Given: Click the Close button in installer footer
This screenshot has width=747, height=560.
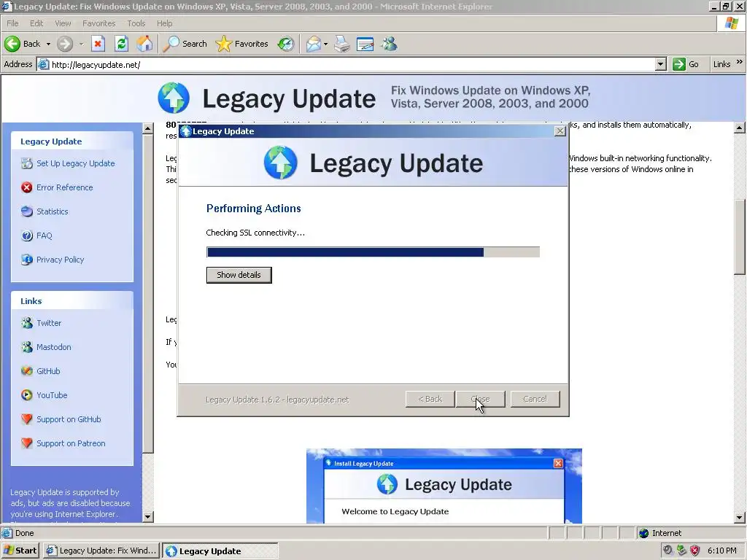Looking at the screenshot, I should point(480,399).
